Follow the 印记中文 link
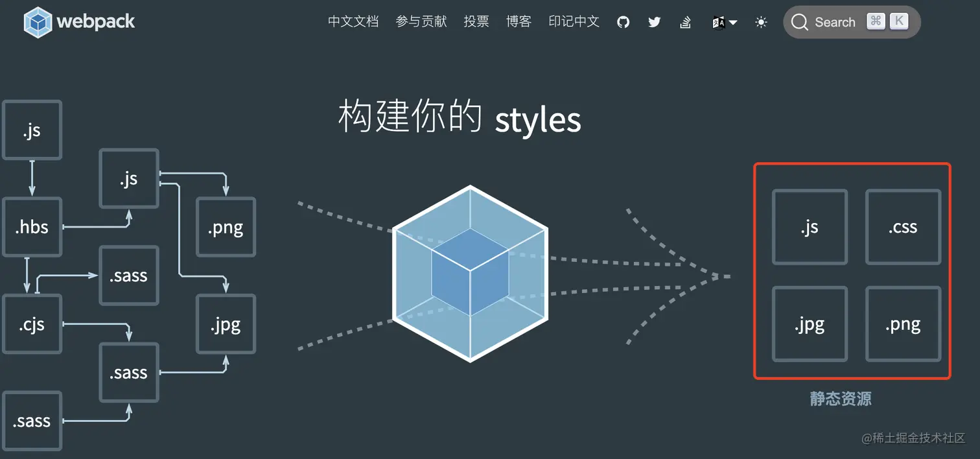This screenshot has width=980, height=459. (x=574, y=21)
